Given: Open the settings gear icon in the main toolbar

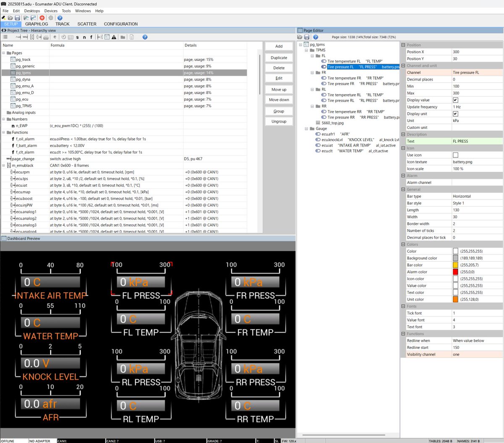Looking at the screenshot, I should pos(51,18).
